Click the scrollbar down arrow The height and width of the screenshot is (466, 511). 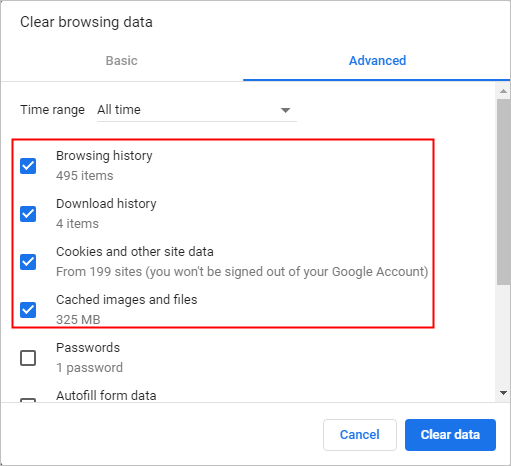point(503,393)
